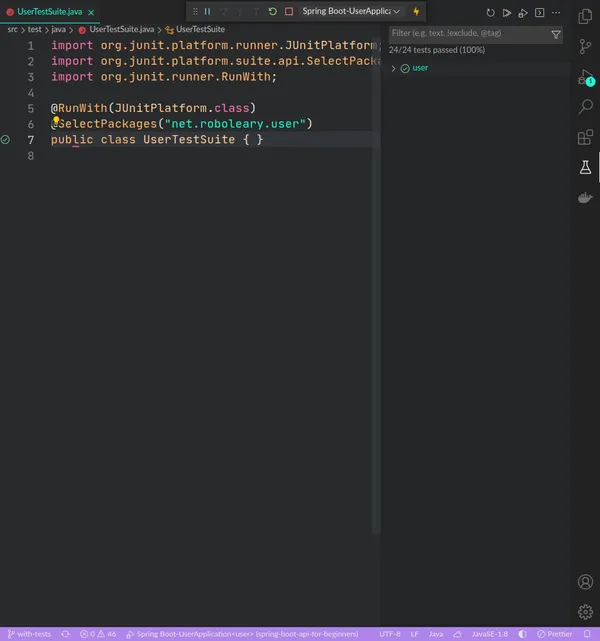This screenshot has width=600, height=641.
Task: Click the JavaSE-1.8 runtime status item
Action: click(x=490, y=634)
